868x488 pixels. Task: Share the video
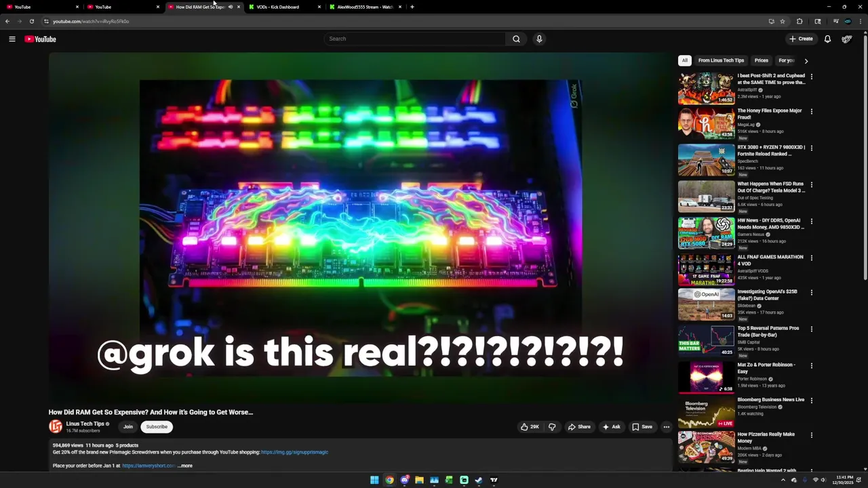[579, 427]
